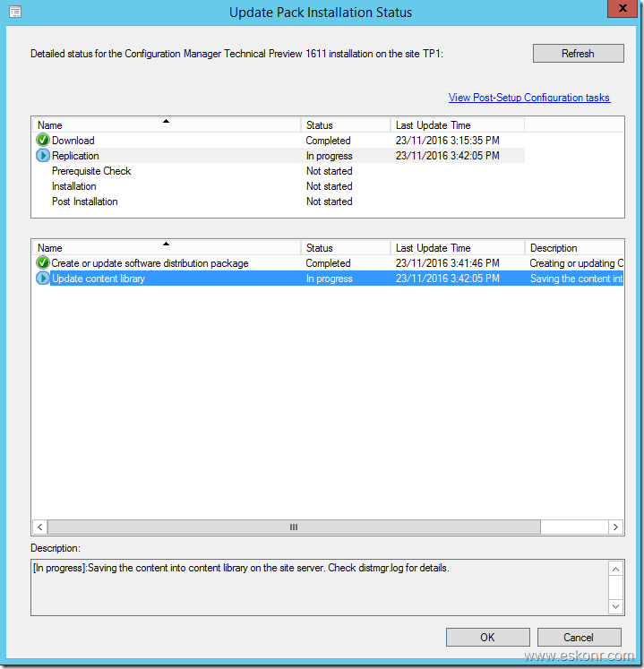Click the down arrow of description box scrollbar
644x669 pixels.
(615, 606)
